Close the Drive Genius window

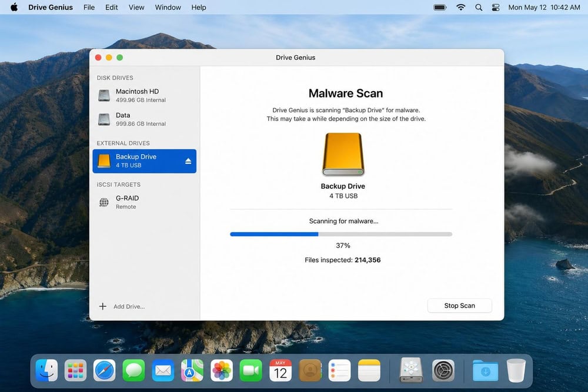98,58
